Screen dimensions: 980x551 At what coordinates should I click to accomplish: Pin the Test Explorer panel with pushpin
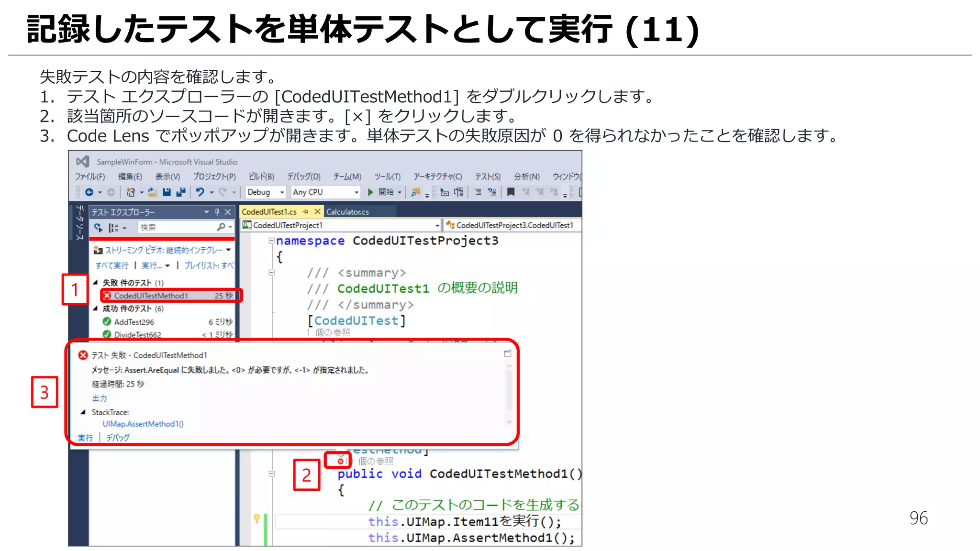[x=217, y=212]
